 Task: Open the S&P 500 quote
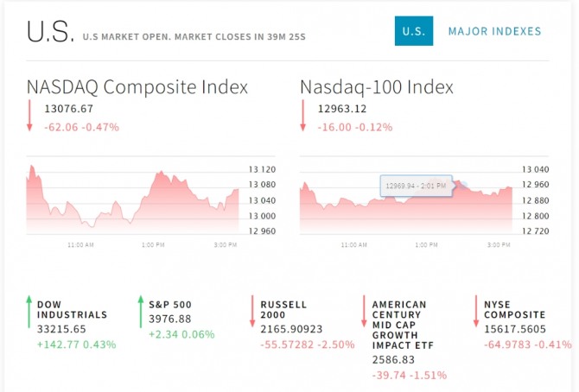tap(170, 305)
